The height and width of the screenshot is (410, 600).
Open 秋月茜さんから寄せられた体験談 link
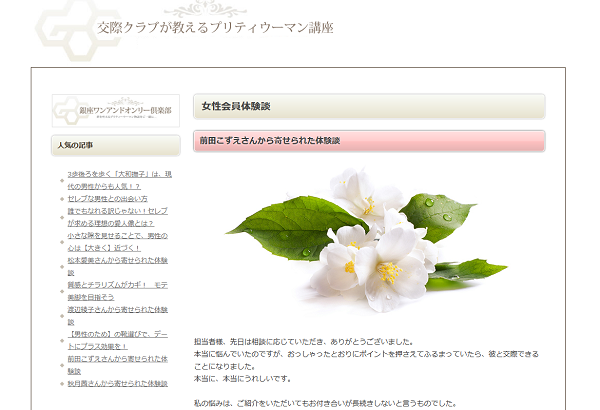click(x=117, y=383)
